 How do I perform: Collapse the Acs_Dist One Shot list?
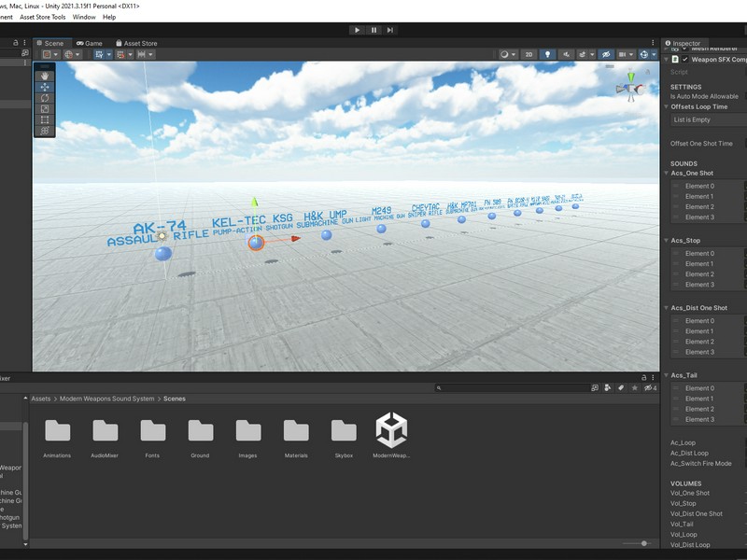(666, 308)
